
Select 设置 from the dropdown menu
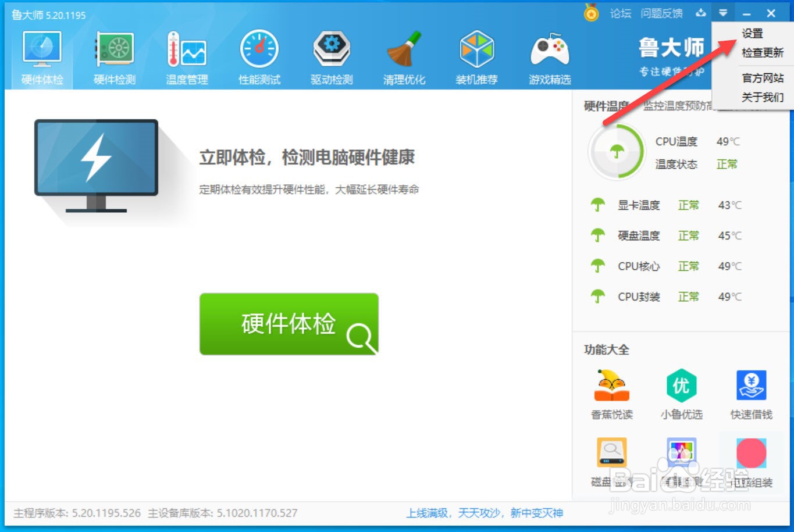(752, 34)
